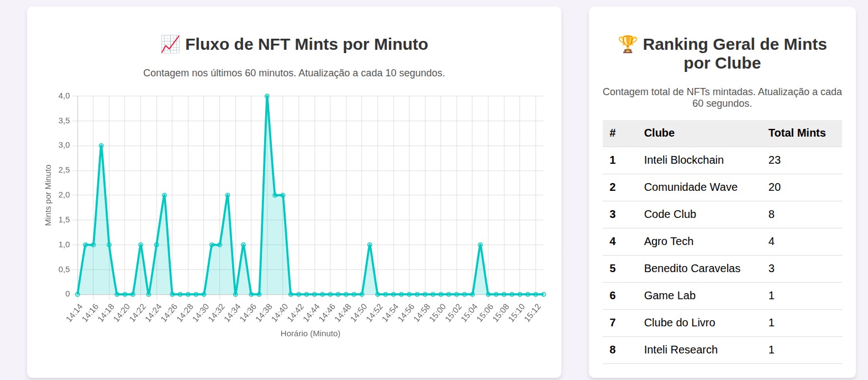Click the Horário (Minuto) axis title
The width and height of the screenshot is (868, 380).
310,334
